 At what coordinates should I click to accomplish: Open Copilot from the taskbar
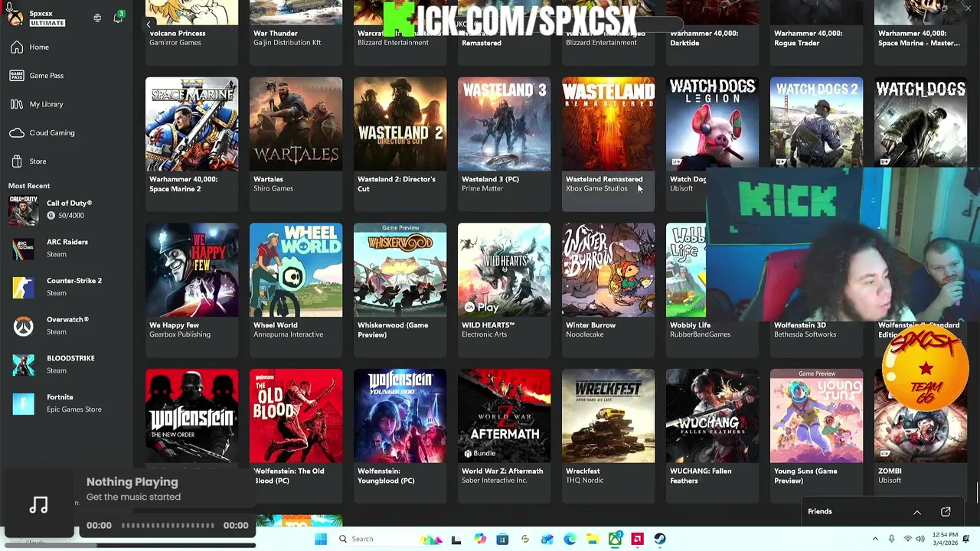tap(480, 540)
